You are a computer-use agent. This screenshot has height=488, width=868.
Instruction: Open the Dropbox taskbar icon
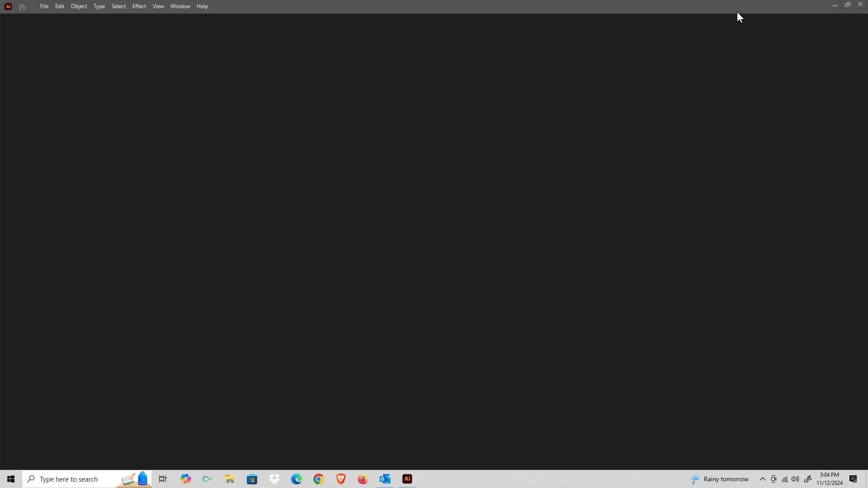[274, 479]
